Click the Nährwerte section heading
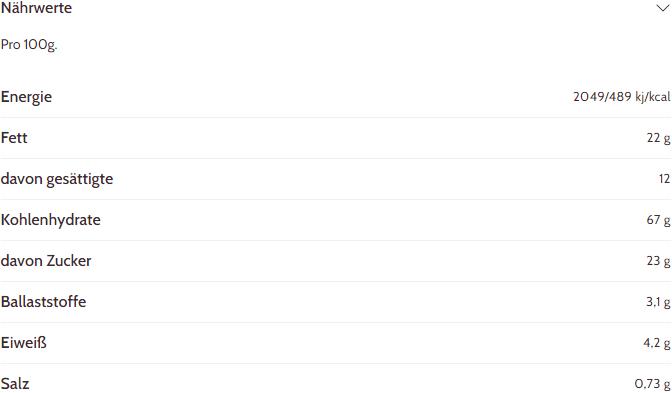Screen dimensions: 672x393 click(36, 8)
